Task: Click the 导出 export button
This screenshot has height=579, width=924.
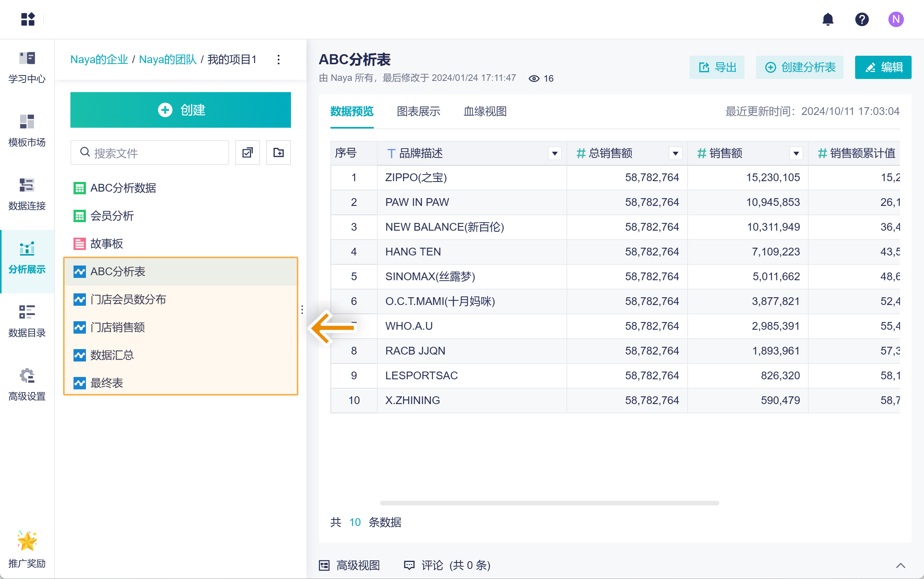Action: (717, 67)
